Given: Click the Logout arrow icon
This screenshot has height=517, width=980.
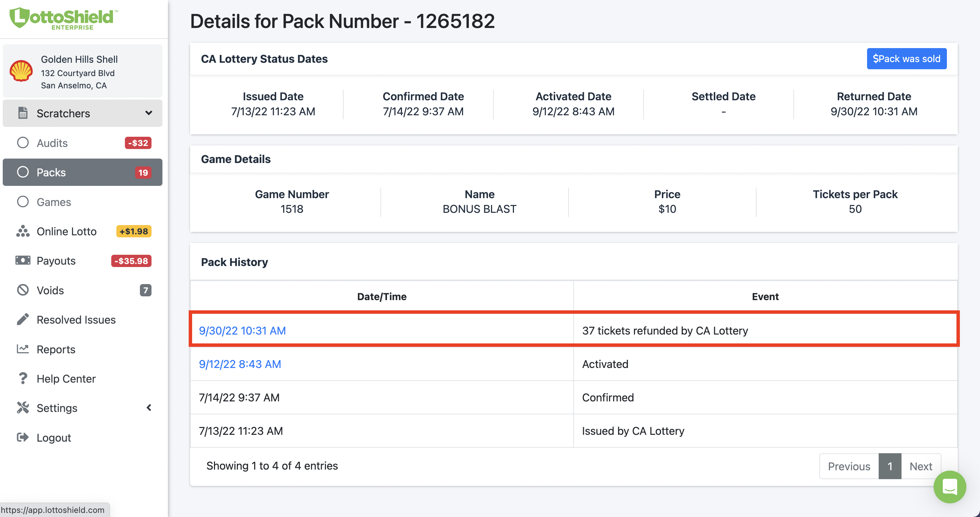Looking at the screenshot, I should click(x=23, y=437).
